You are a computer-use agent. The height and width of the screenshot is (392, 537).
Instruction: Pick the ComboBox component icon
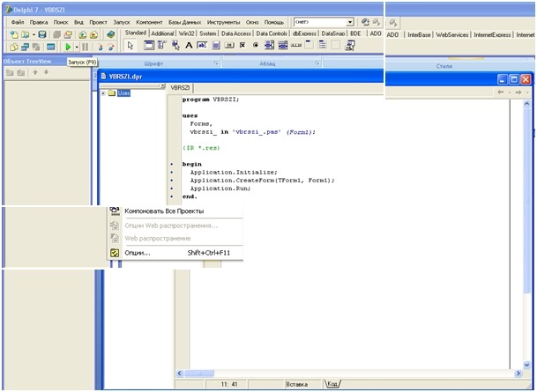282,45
